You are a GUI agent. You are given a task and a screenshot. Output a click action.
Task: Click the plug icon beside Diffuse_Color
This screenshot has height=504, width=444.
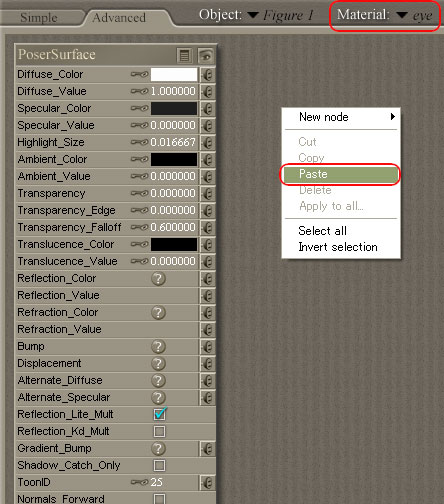208,75
